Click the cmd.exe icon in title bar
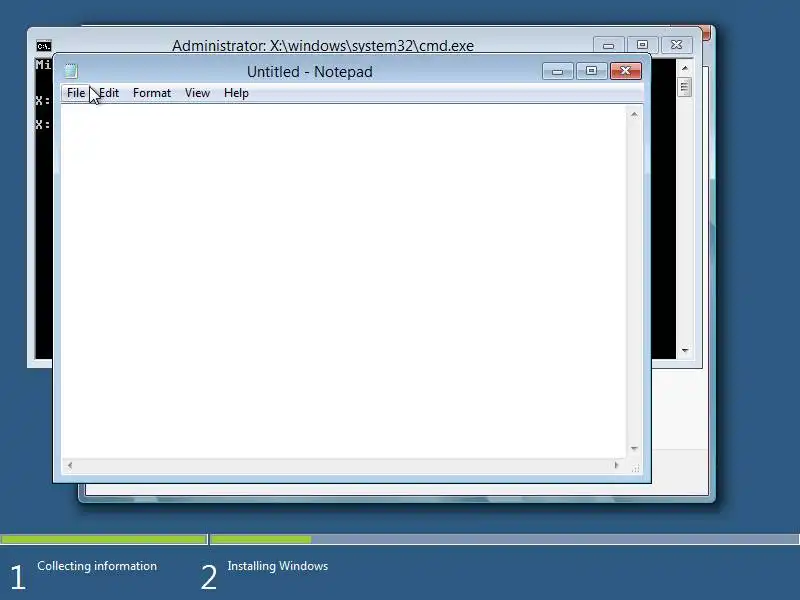This screenshot has height=600, width=800. click(x=44, y=46)
